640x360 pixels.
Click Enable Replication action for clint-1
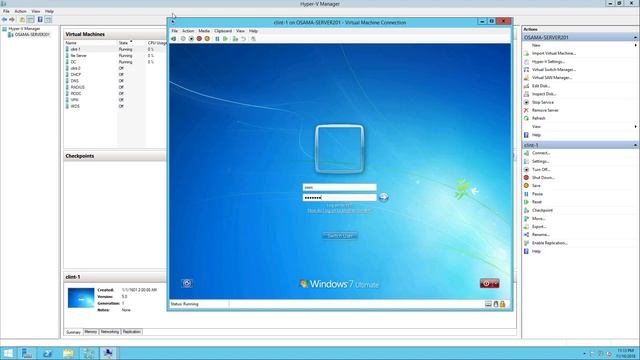click(x=549, y=243)
